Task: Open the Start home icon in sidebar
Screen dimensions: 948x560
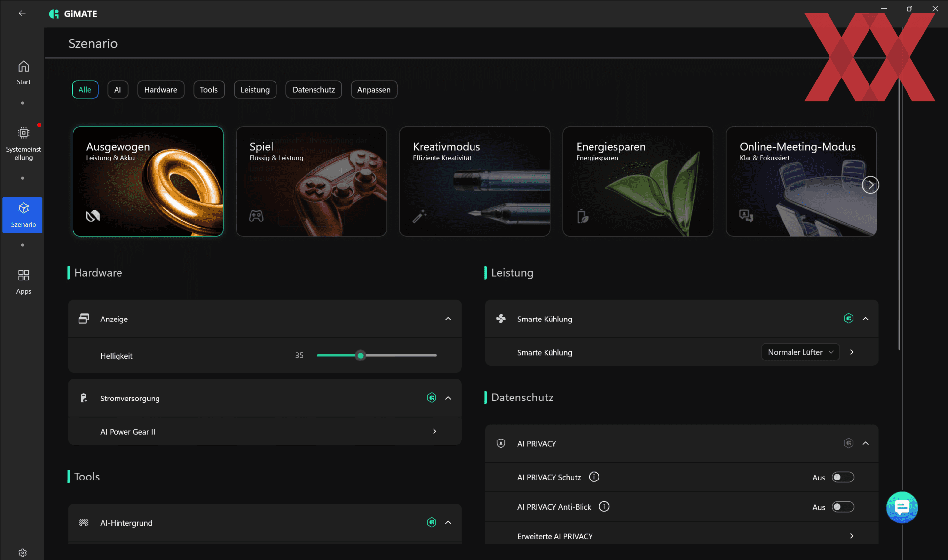Action: [x=23, y=67]
